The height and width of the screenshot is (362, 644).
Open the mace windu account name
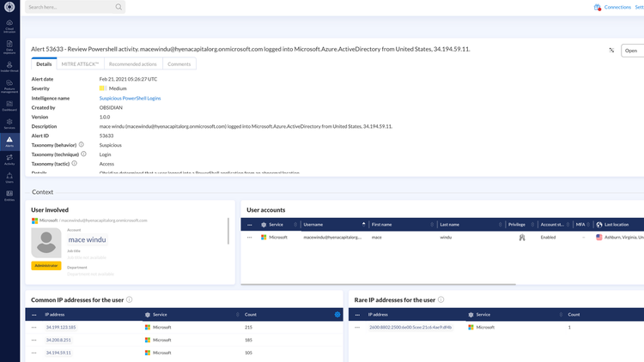pos(87,239)
